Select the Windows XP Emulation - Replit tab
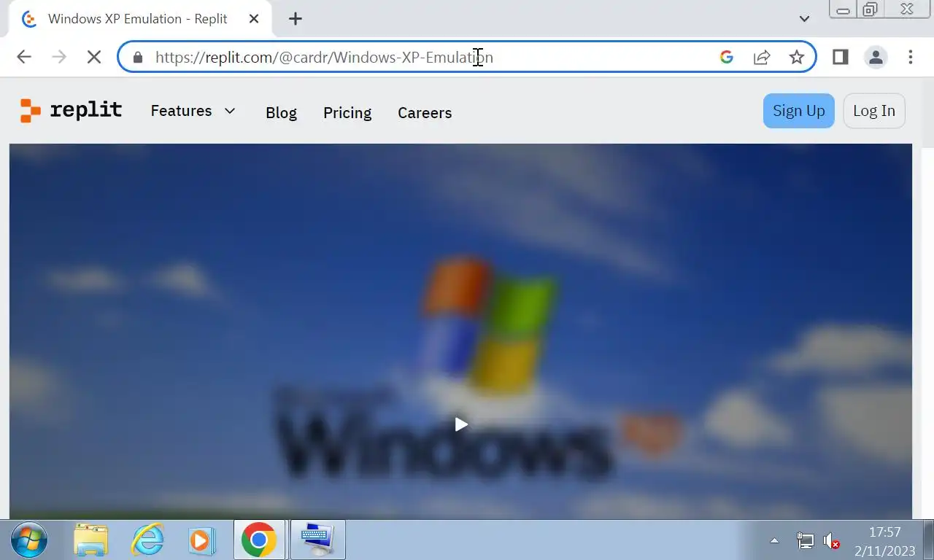The height and width of the screenshot is (560, 934). click(139, 19)
